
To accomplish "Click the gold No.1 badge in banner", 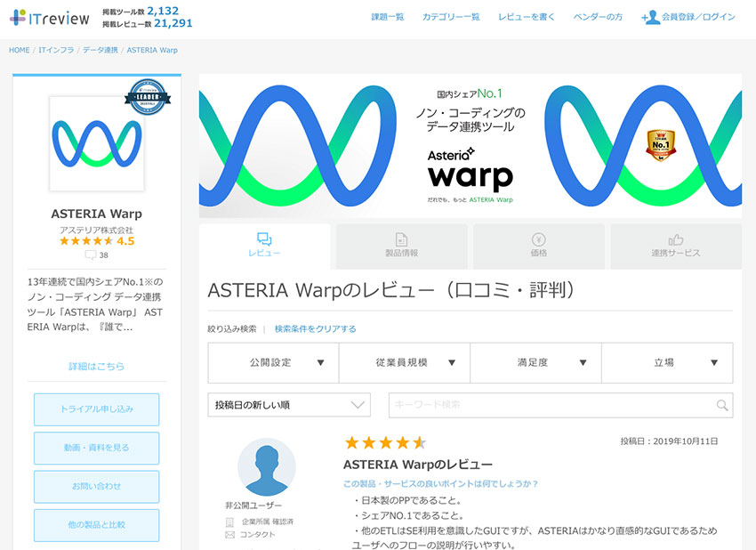I will 661,145.
